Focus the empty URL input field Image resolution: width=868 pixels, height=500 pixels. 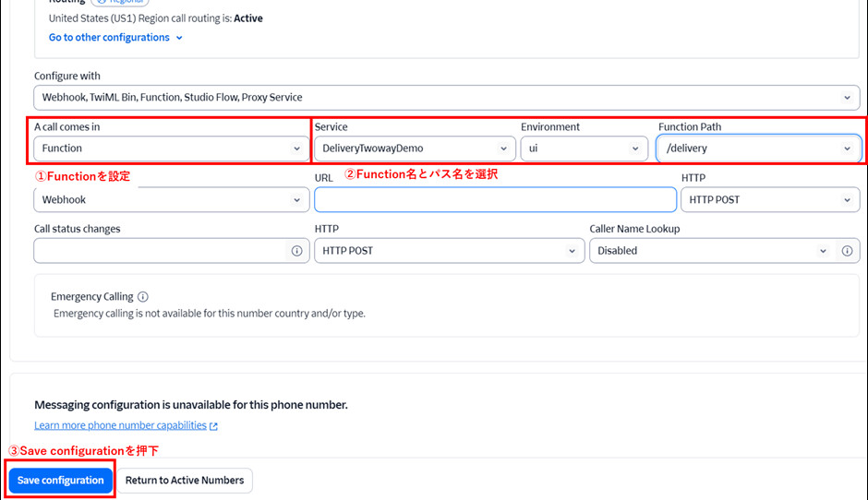[x=495, y=199]
